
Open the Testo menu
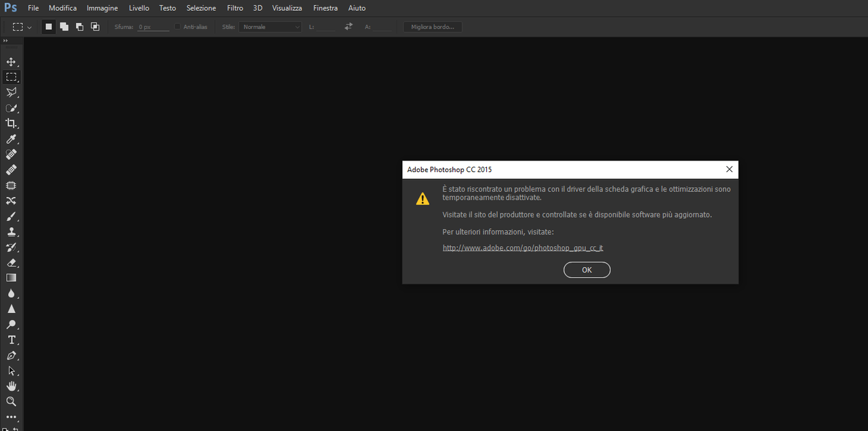167,8
